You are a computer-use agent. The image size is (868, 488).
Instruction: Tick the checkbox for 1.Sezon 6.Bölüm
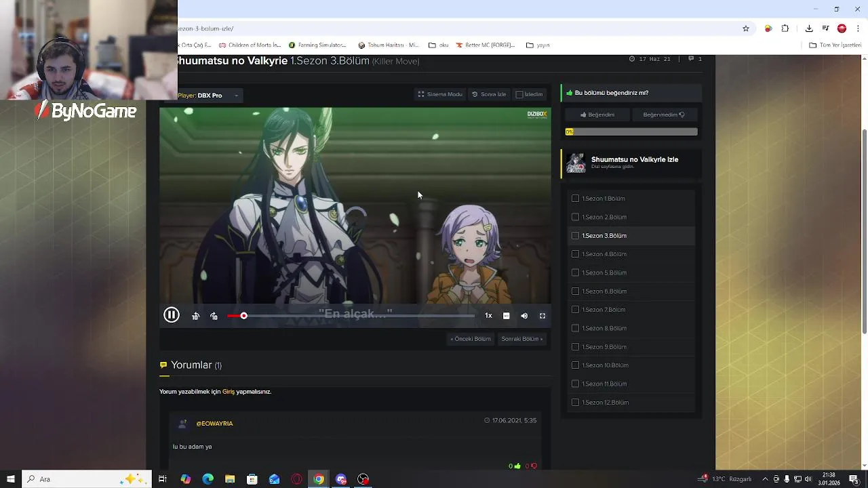click(x=575, y=291)
